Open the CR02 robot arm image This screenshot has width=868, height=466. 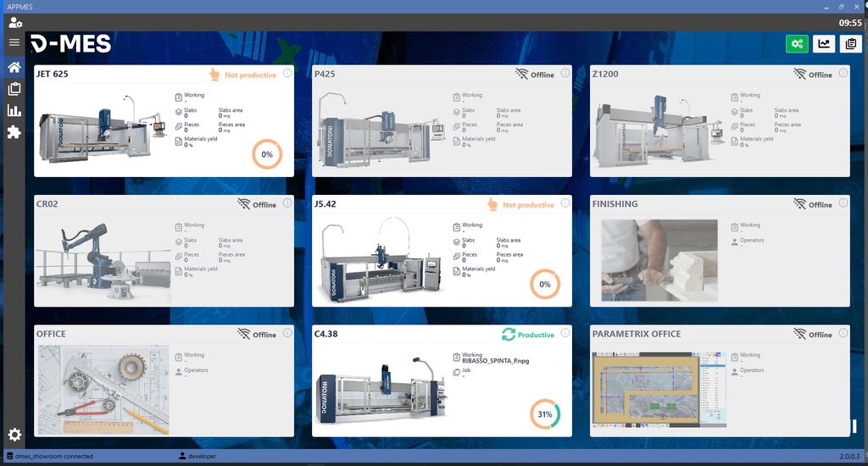tap(103, 260)
